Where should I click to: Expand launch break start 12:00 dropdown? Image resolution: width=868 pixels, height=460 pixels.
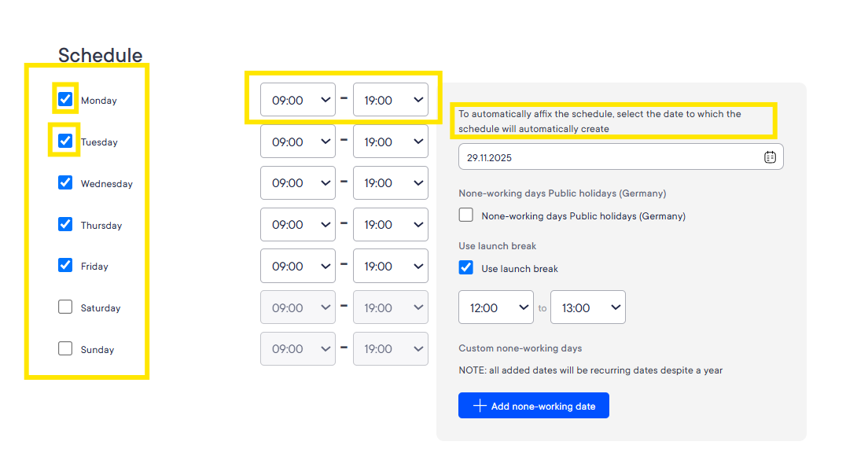(496, 307)
